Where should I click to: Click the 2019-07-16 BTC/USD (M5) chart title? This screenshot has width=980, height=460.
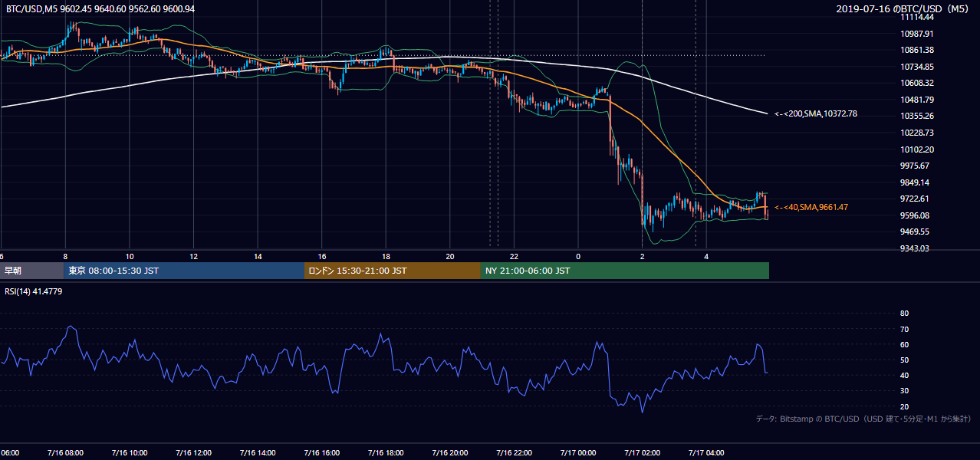pyautogui.click(x=902, y=9)
